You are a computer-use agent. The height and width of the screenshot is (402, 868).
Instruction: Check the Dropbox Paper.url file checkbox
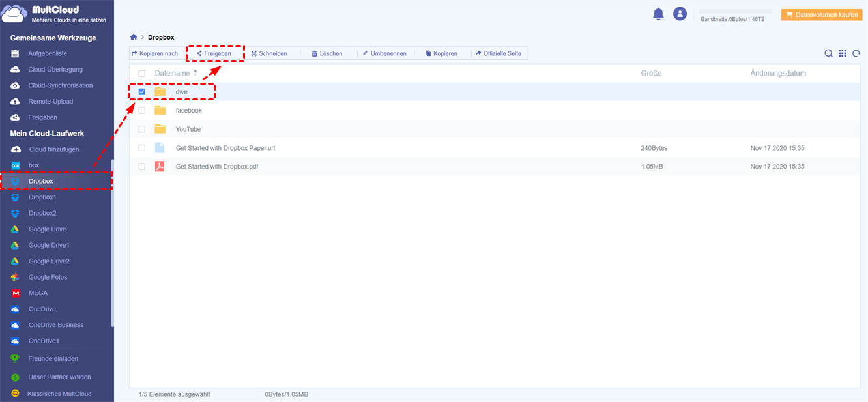[x=142, y=148]
